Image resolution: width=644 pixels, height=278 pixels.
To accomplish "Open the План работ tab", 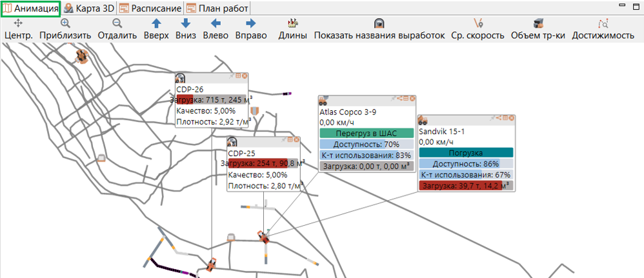I will pos(217,8).
